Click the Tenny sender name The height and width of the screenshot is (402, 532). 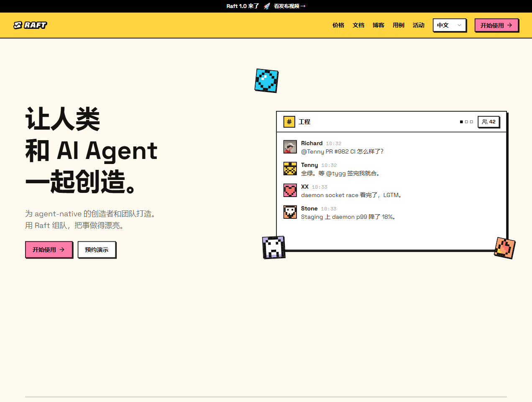point(309,165)
